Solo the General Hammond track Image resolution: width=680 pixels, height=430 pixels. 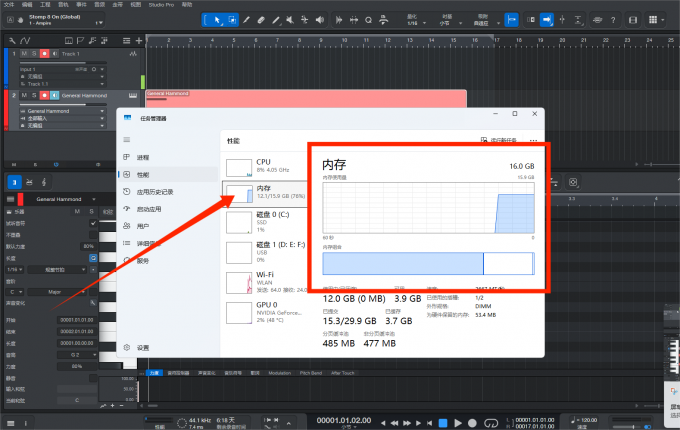(x=34, y=95)
